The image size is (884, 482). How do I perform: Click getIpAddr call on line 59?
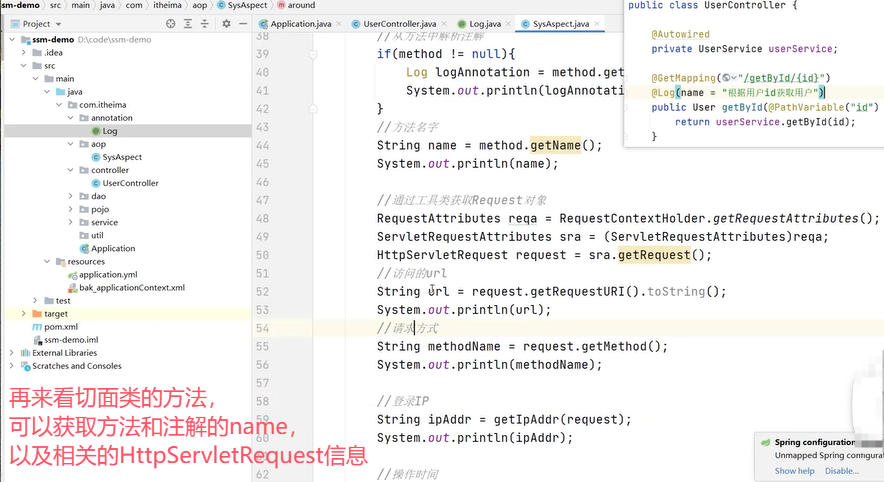point(527,419)
